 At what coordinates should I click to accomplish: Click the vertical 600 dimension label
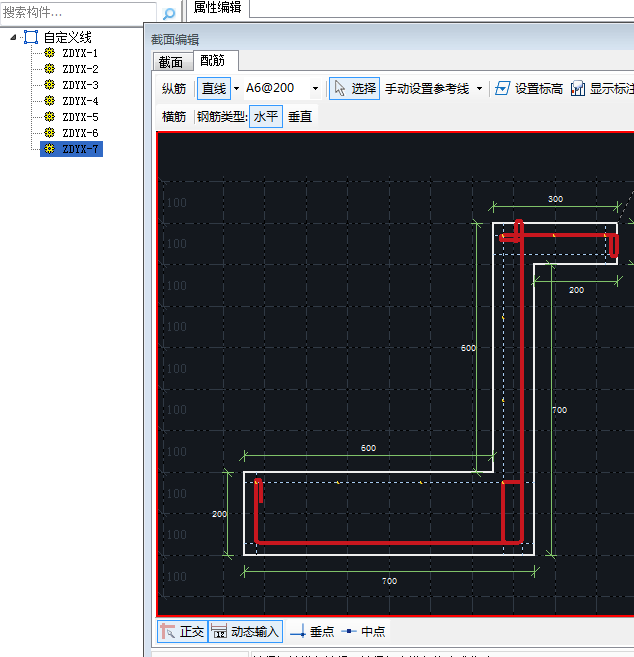(x=468, y=348)
